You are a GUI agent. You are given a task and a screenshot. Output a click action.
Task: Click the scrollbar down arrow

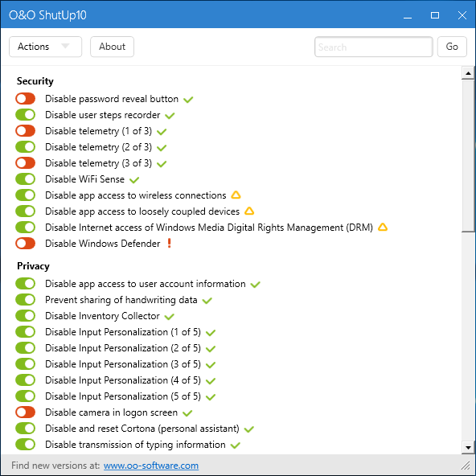tap(468, 448)
